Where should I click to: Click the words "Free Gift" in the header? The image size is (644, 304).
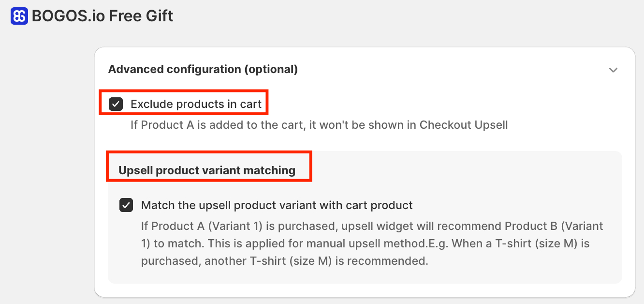click(141, 16)
